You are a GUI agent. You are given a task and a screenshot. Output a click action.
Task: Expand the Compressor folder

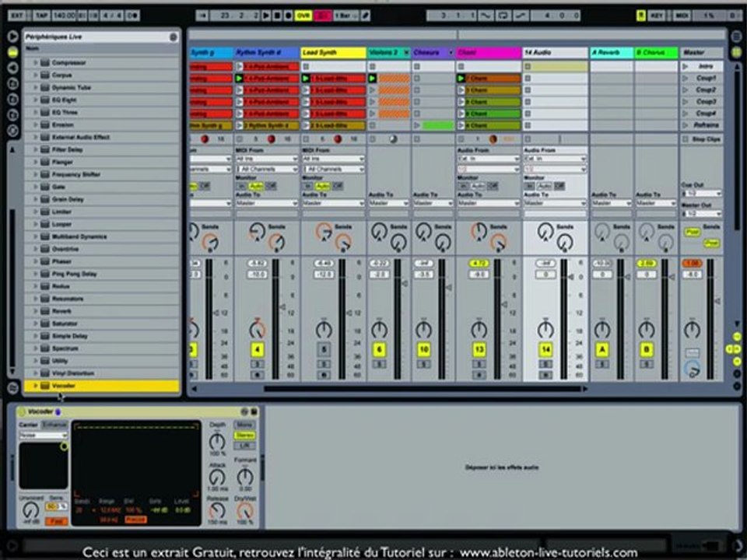pos(35,62)
